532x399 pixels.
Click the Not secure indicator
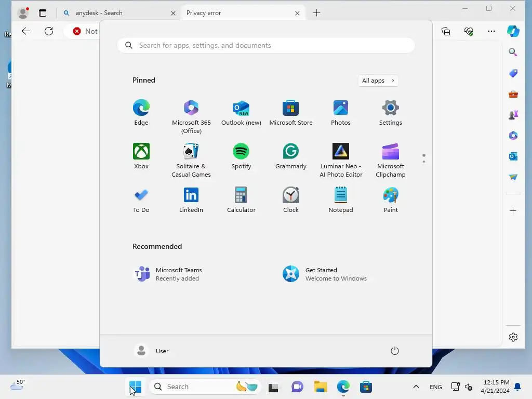click(85, 31)
